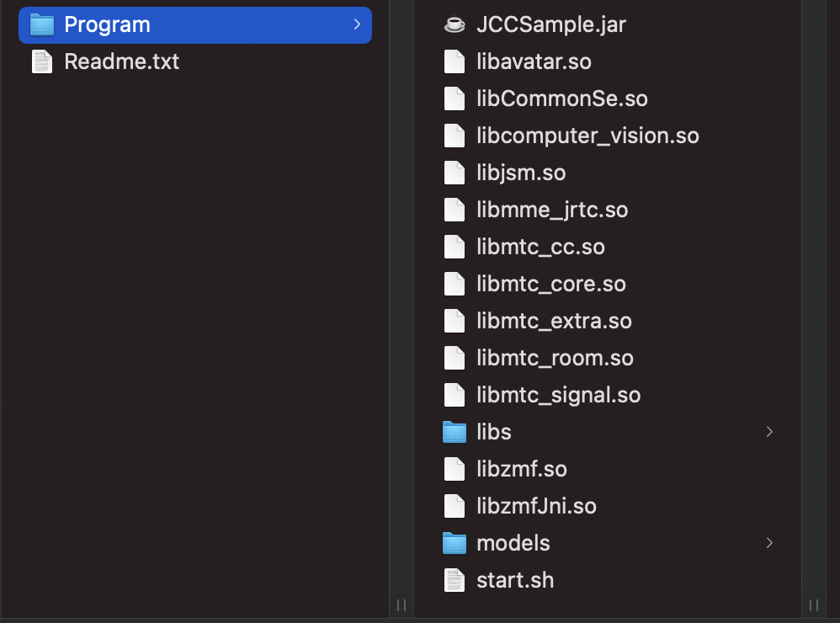This screenshot has width=840, height=623.
Task: Click the first column's divider handle
Action: point(401,605)
